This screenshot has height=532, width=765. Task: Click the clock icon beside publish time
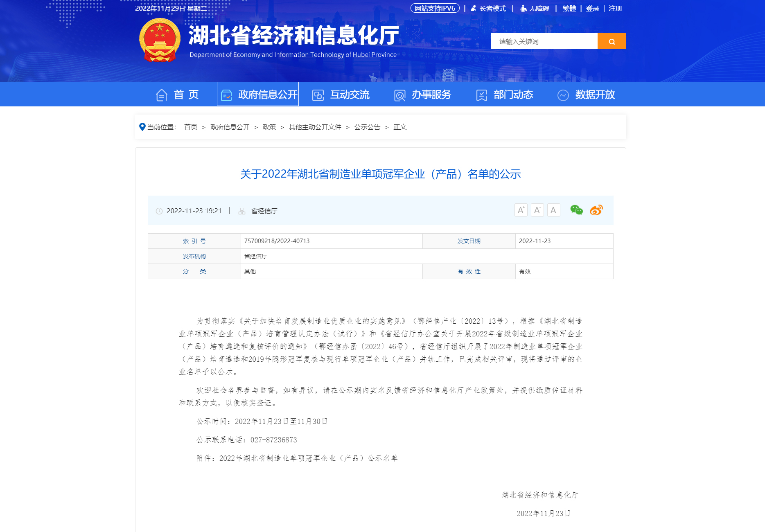click(159, 211)
